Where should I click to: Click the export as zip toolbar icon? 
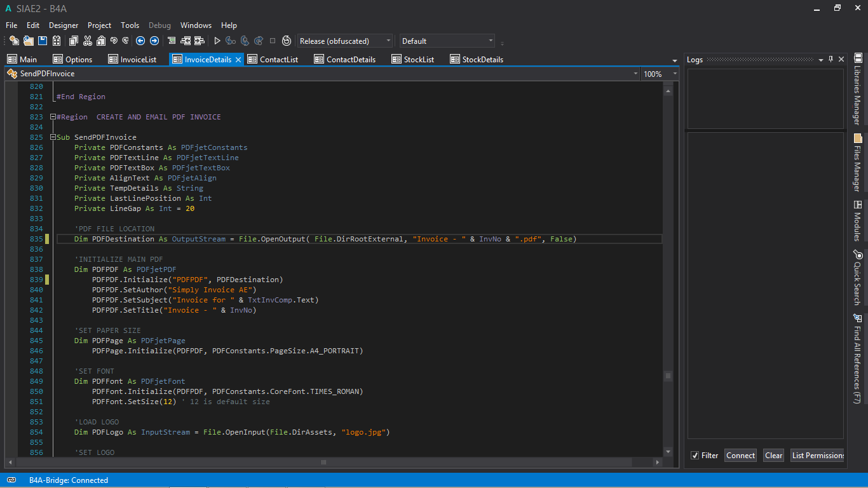coord(56,41)
